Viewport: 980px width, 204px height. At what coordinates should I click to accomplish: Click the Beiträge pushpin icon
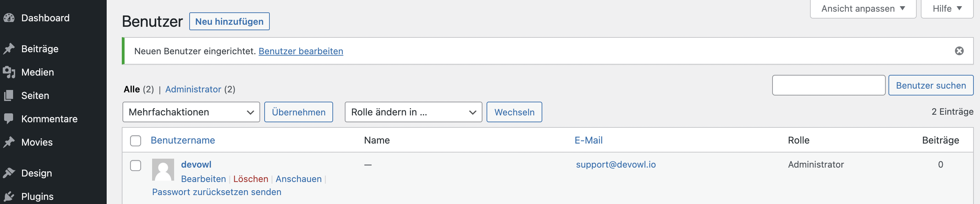click(9, 49)
